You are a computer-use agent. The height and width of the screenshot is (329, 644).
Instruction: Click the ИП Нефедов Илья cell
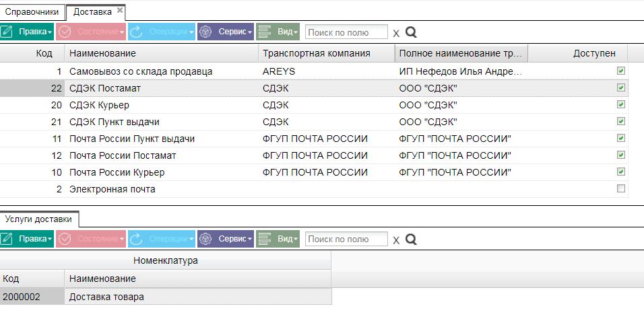461,71
